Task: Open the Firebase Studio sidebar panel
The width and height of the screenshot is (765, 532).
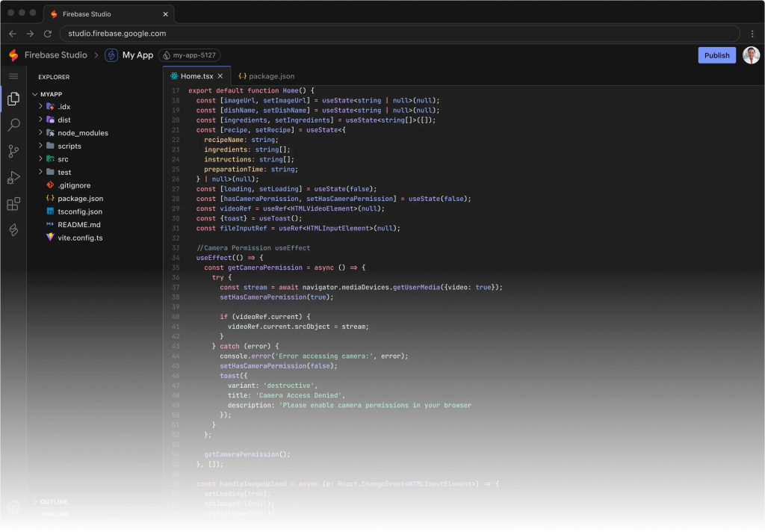Action: click(x=13, y=230)
